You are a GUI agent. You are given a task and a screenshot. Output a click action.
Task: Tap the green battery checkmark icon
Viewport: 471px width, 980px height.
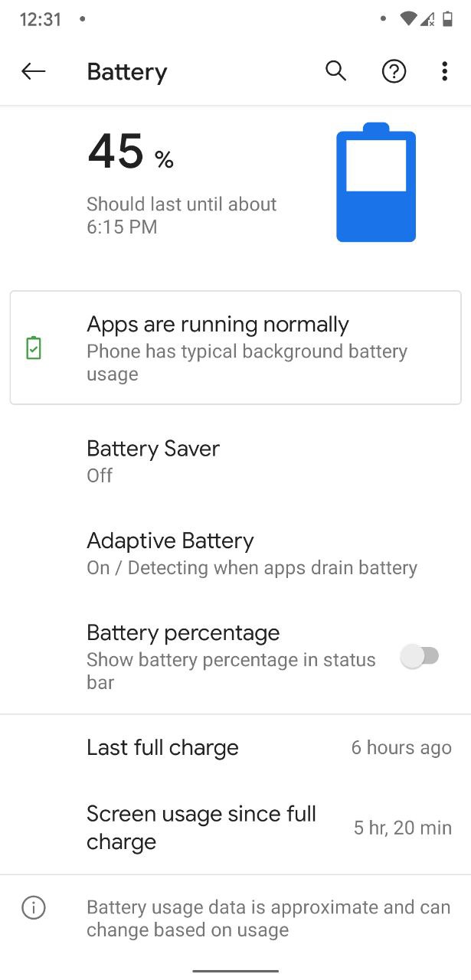click(x=34, y=348)
